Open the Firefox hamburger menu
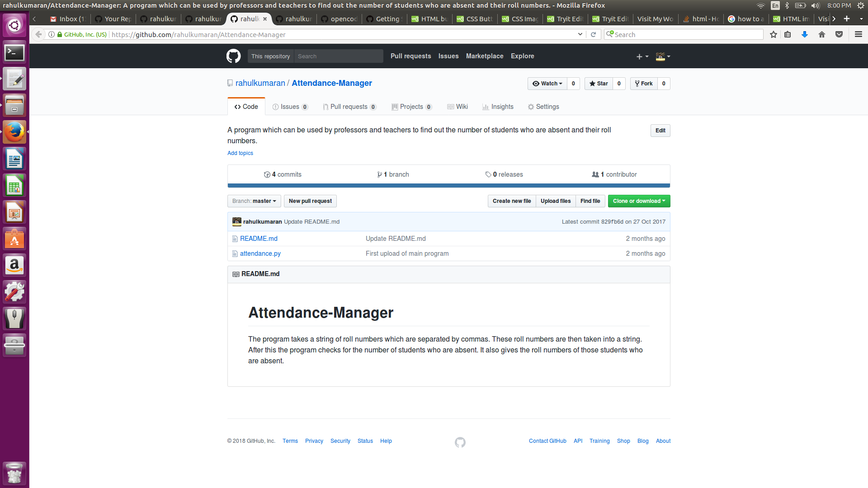The width and height of the screenshot is (868, 488). [859, 34]
